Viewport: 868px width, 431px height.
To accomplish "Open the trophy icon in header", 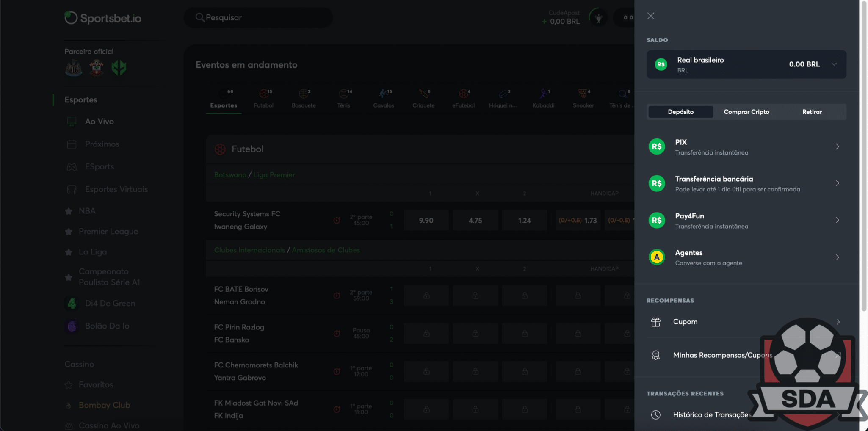I will 598,18.
